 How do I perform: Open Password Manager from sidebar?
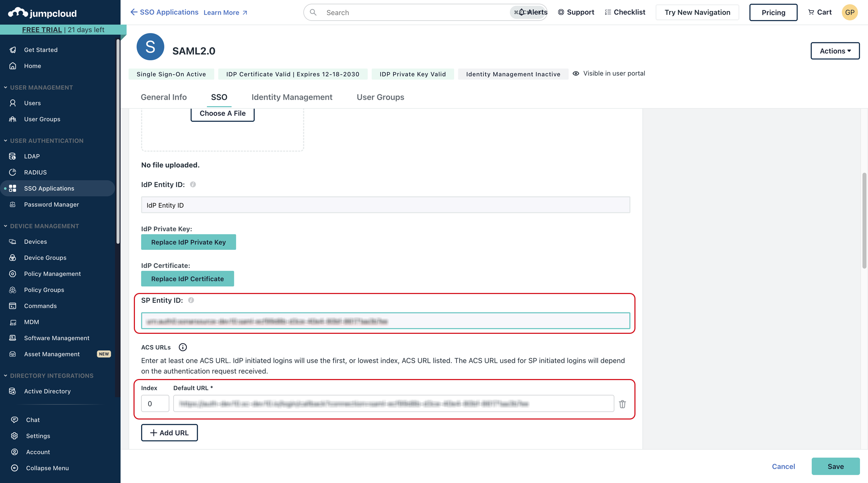tap(51, 204)
